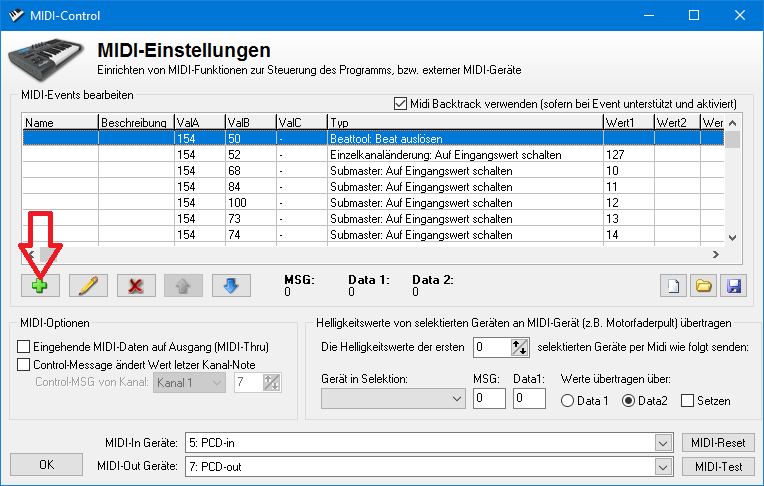The width and height of the screenshot is (764, 486).
Task: Enable Control-Message ändert Wert checkbox
Action: [24, 365]
